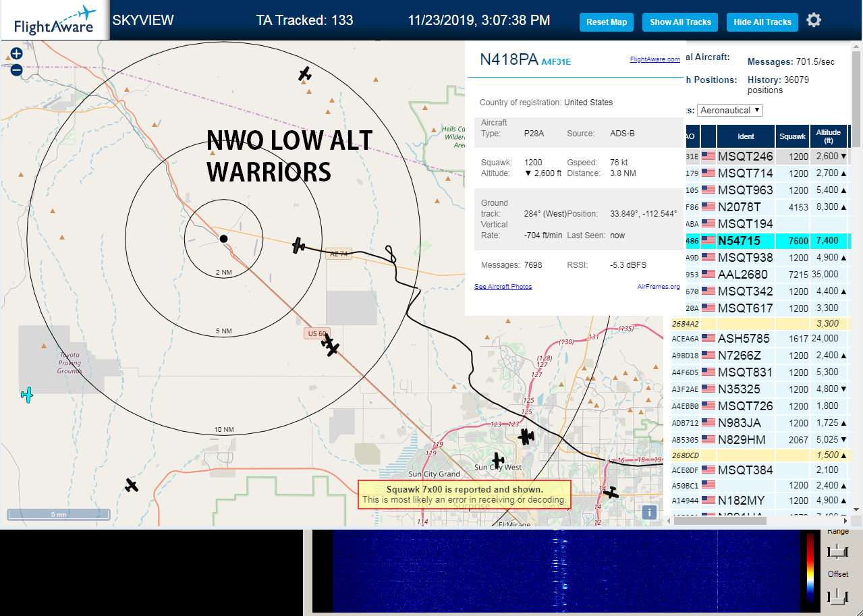Click the Hide All Tracks button
Screen dimensions: 863x616
click(x=762, y=22)
